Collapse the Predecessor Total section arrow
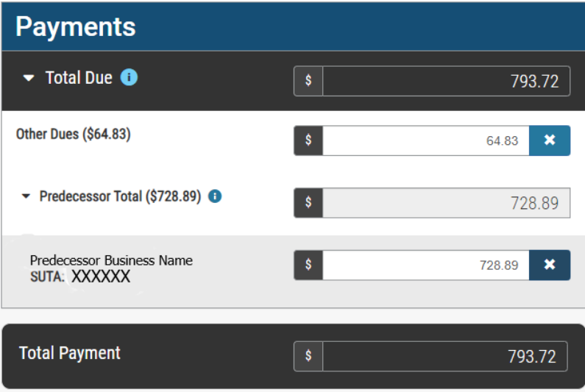Image resolution: width=585 pixels, height=392 pixels. point(26,196)
